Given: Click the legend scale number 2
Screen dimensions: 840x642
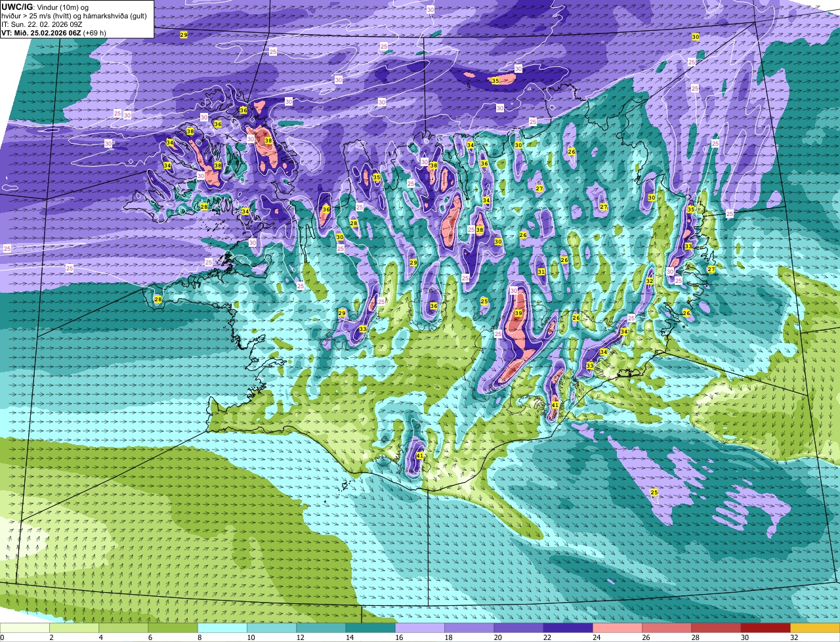Looking at the screenshot, I should coord(51,637).
